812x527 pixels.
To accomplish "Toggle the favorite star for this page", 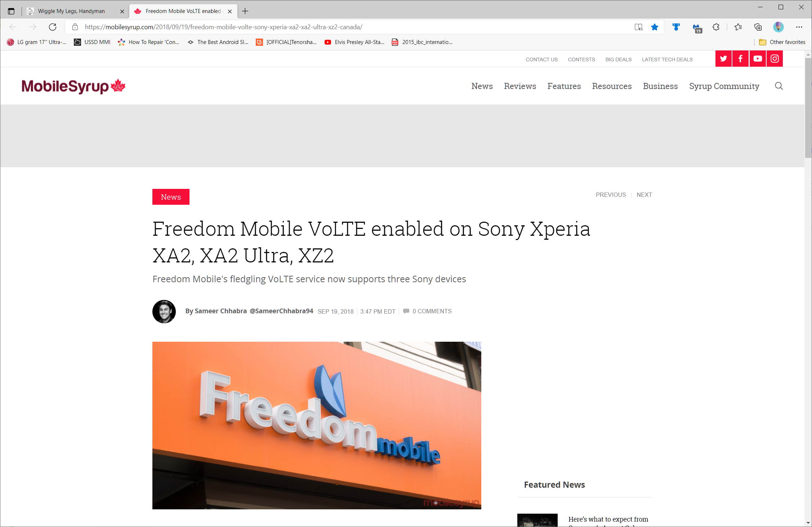I will (655, 27).
